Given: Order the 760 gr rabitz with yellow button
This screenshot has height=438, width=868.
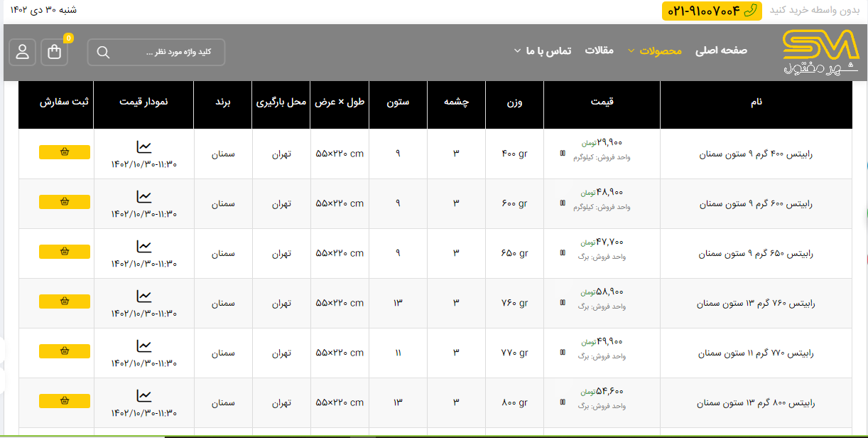Looking at the screenshot, I should pos(65,301).
